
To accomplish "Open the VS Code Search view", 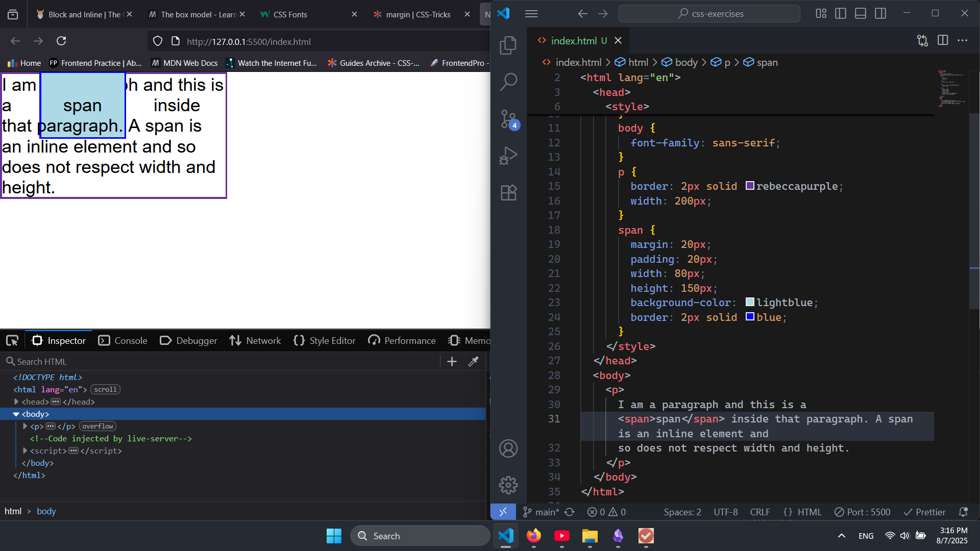I will click(x=508, y=82).
